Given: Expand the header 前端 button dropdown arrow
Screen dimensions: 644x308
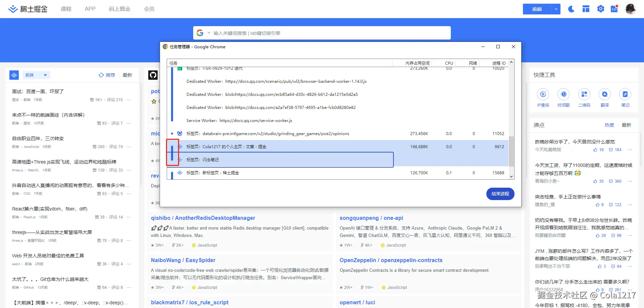Looking at the screenshot, I should 556,9.
